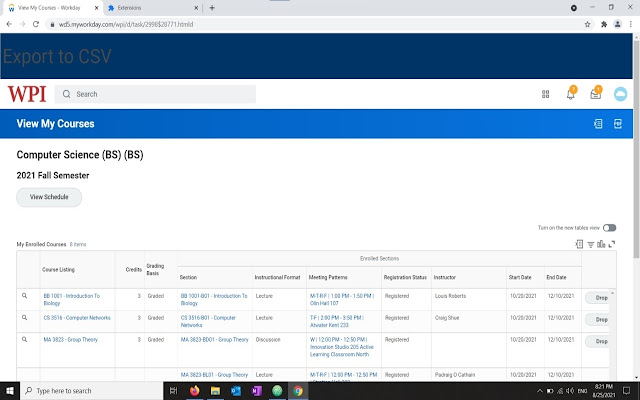Open a new browser tab
Viewport: 640px width, 400px height.
[x=212, y=8]
